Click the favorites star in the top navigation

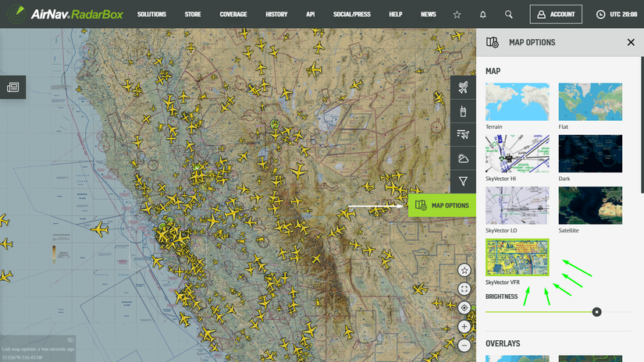[457, 14]
